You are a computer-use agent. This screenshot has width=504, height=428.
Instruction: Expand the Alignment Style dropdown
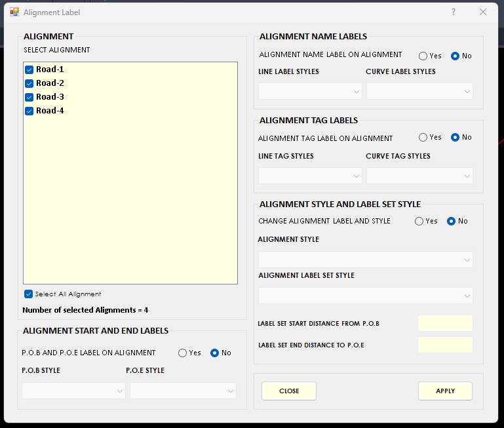coord(365,260)
